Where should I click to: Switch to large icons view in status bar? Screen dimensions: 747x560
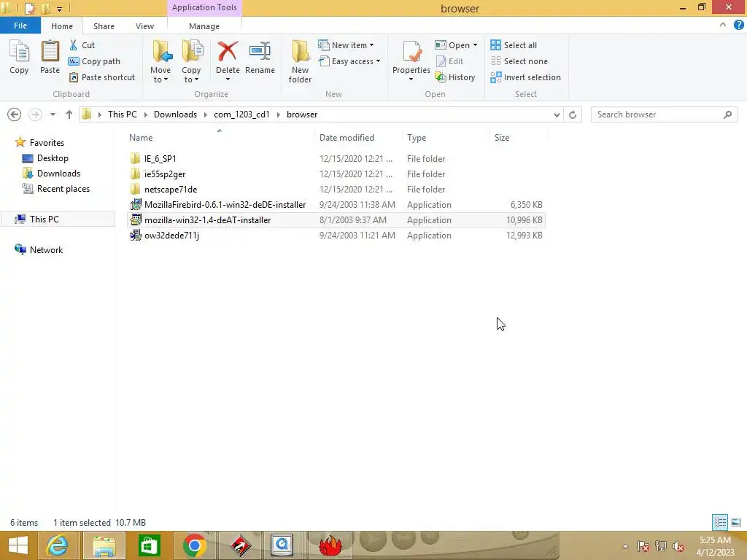pyautogui.click(x=736, y=522)
